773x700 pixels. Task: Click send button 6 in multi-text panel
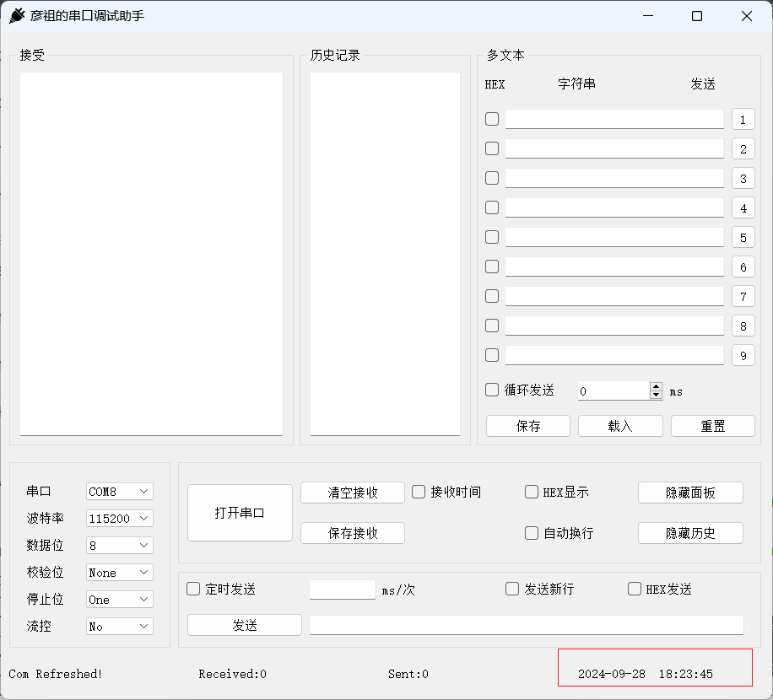point(743,267)
